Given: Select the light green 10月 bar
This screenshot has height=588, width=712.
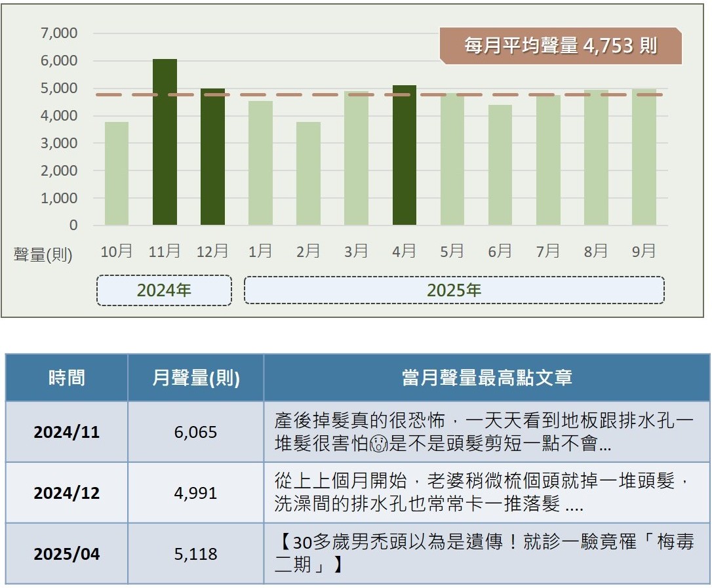Looking at the screenshot, I should [117, 174].
